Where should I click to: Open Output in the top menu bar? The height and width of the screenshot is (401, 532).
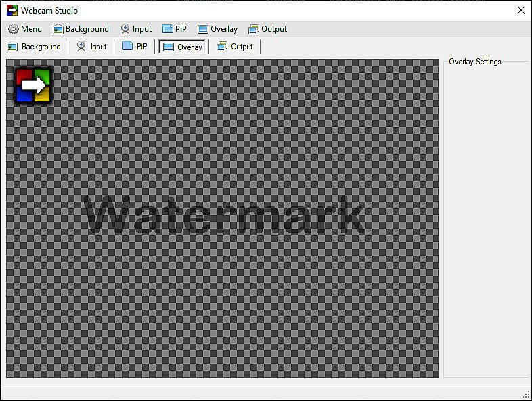pyautogui.click(x=268, y=29)
